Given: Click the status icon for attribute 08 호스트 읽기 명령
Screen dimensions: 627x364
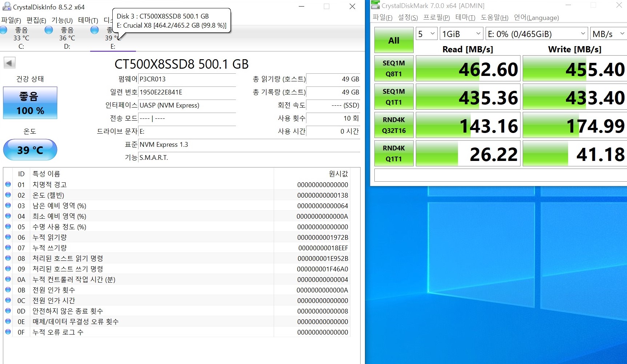Looking at the screenshot, I should pos(8,258).
